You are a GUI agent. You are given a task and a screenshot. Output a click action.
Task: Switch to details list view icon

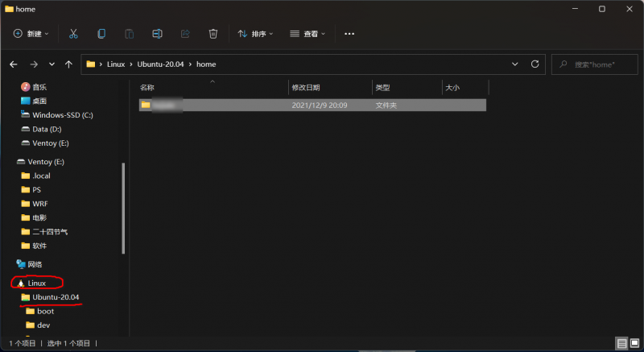point(621,343)
